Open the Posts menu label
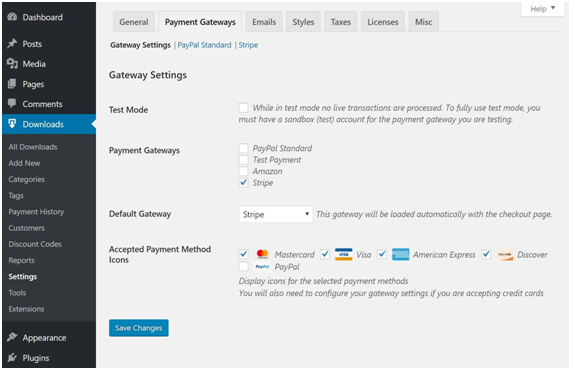The width and height of the screenshot is (572, 370). 32,44
